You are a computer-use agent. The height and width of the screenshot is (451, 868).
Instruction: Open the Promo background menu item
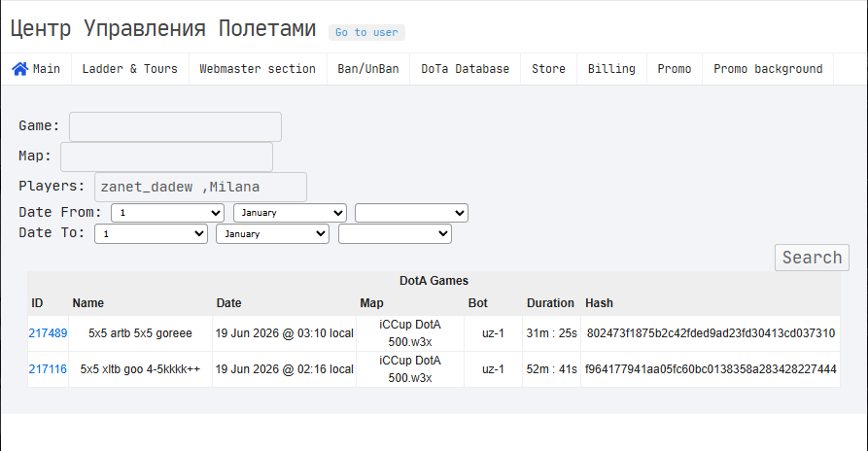(768, 69)
